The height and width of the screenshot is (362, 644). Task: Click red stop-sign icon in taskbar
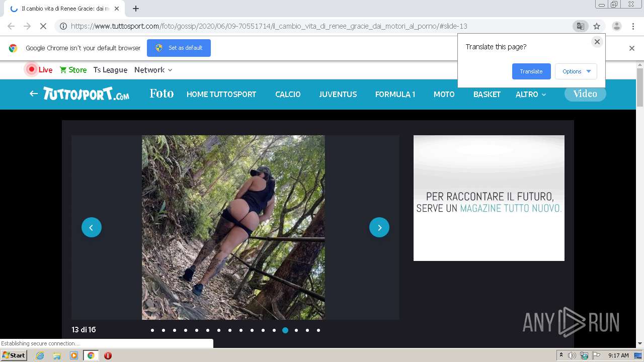[x=108, y=355]
